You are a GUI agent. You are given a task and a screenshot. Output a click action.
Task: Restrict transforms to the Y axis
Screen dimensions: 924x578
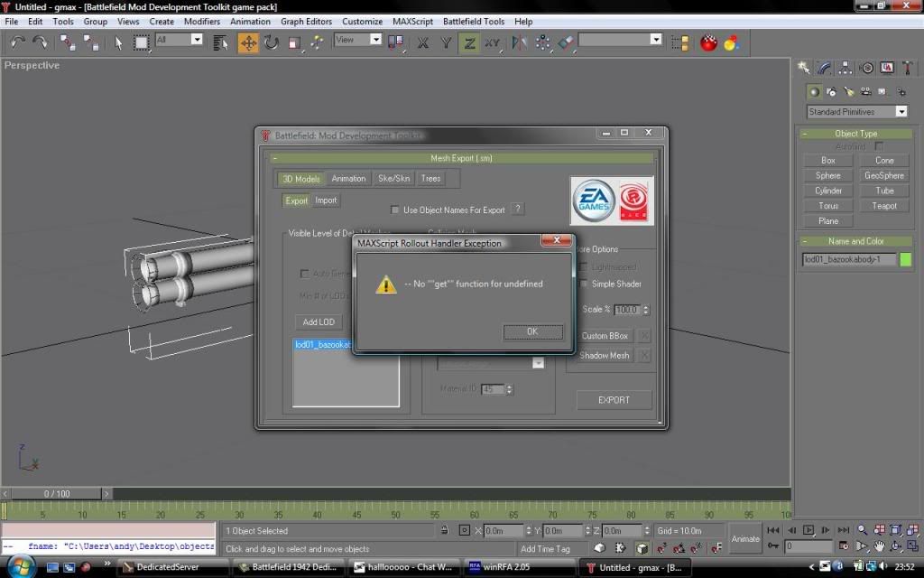point(446,42)
